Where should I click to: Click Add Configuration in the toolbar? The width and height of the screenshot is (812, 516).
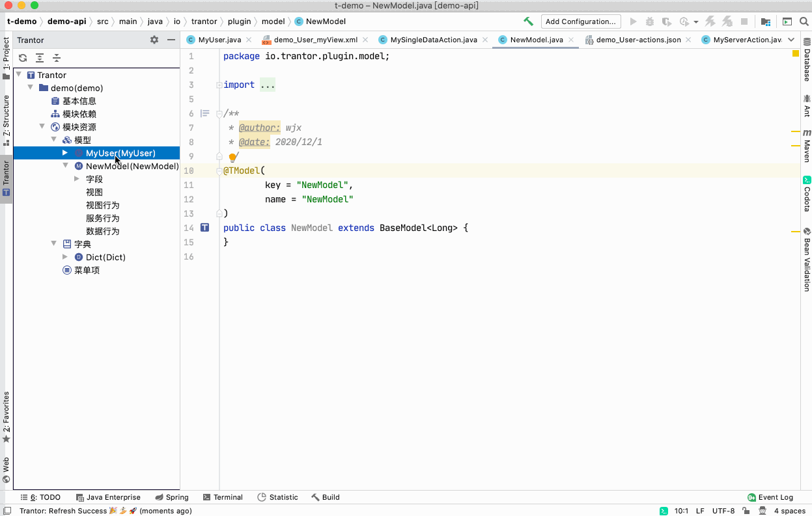click(x=581, y=21)
